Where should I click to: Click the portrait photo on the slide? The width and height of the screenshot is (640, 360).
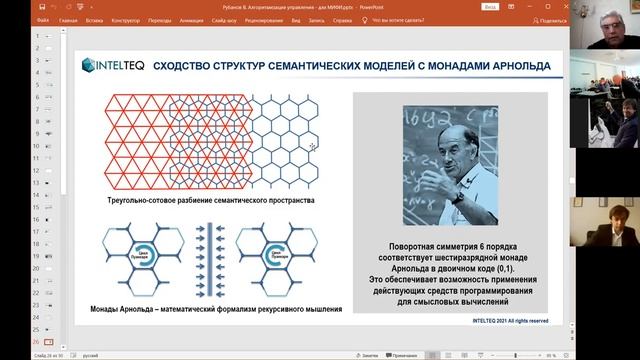click(x=450, y=165)
